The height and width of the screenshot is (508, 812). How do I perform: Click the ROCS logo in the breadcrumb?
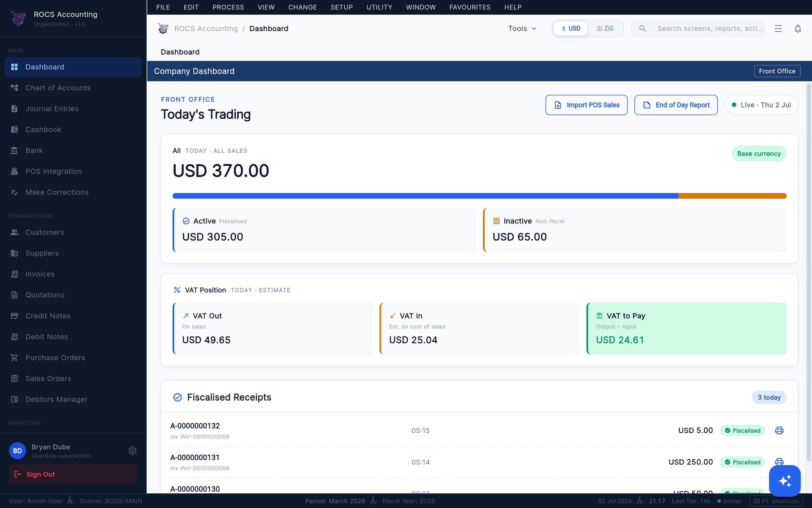click(163, 29)
